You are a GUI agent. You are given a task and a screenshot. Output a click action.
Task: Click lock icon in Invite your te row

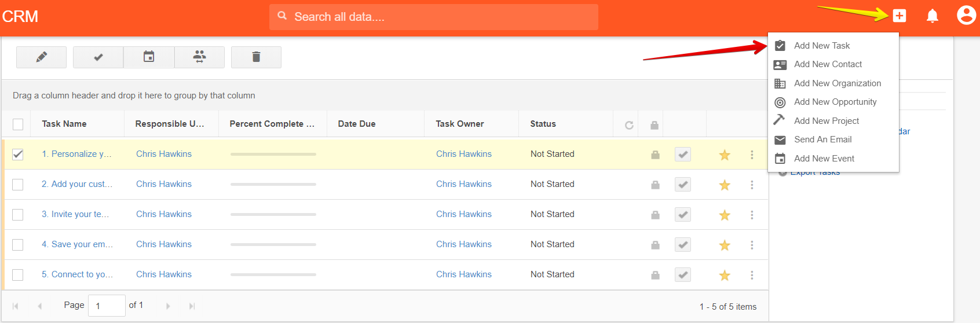655,215
